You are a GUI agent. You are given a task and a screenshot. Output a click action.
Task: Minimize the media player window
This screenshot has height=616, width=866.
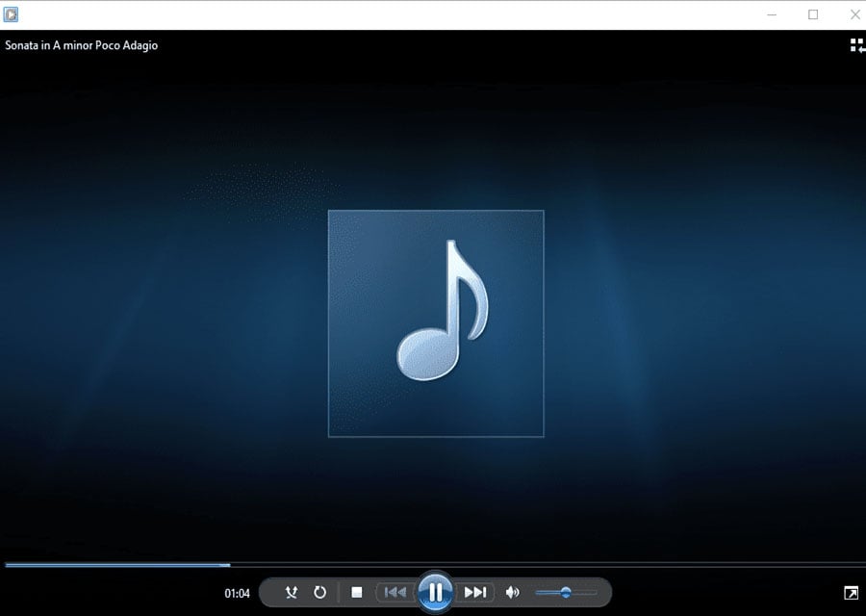(771, 14)
